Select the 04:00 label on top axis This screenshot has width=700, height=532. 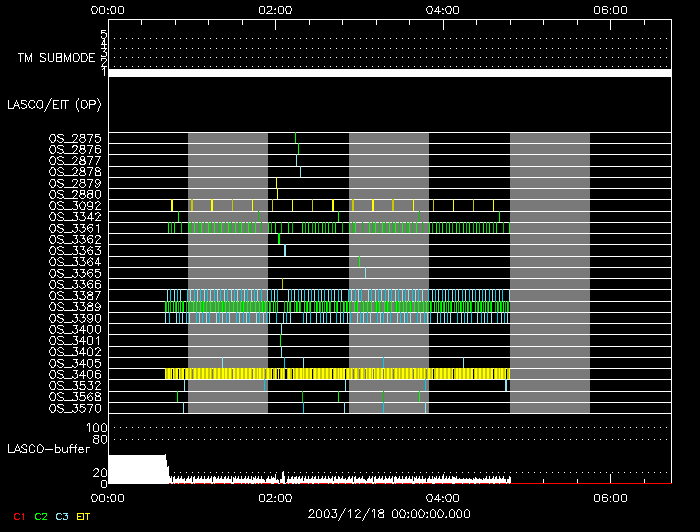pyautogui.click(x=442, y=10)
